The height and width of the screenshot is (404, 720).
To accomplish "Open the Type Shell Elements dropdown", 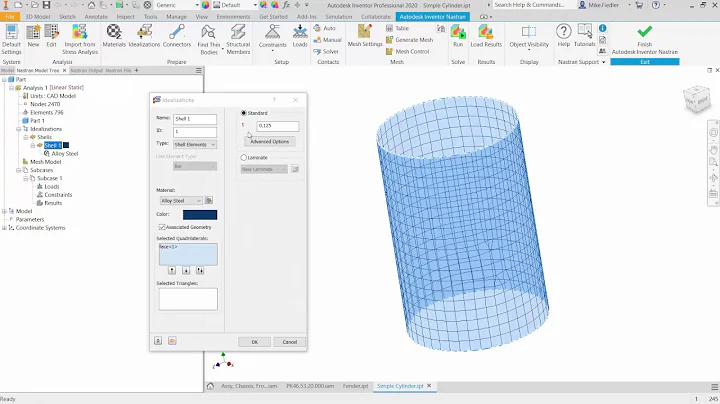I will tap(195, 145).
